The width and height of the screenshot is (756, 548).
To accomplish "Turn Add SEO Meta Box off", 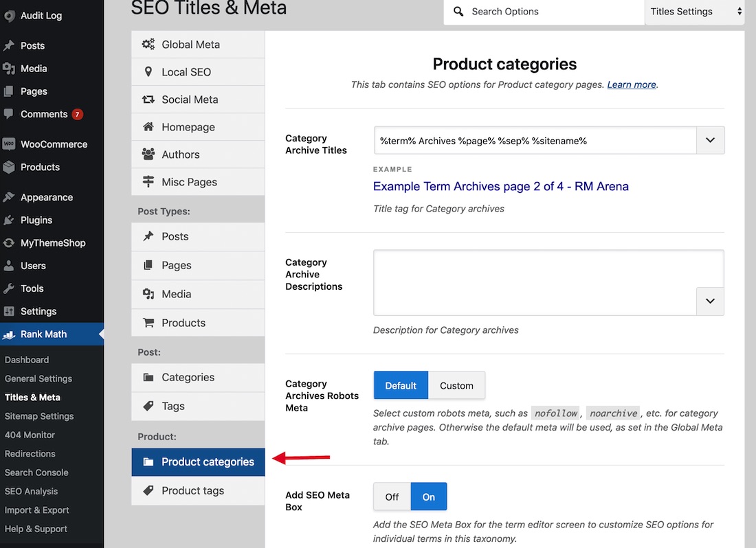I will coord(392,496).
